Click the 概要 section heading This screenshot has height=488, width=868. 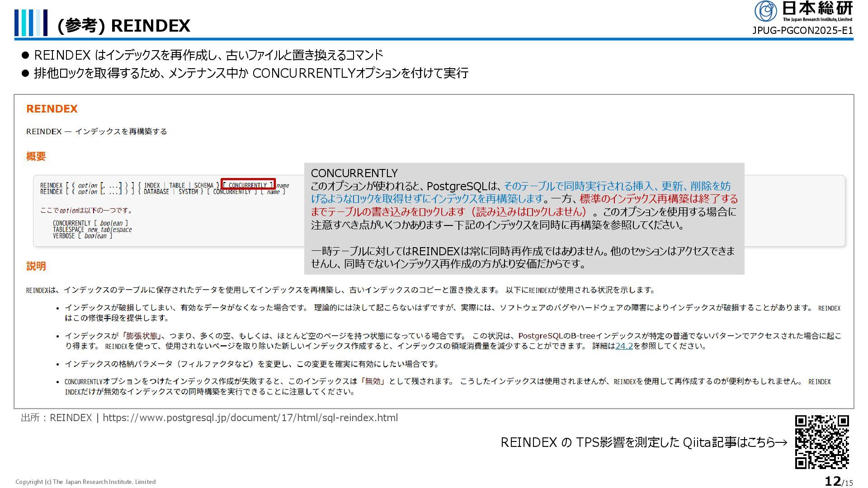(x=36, y=156)
